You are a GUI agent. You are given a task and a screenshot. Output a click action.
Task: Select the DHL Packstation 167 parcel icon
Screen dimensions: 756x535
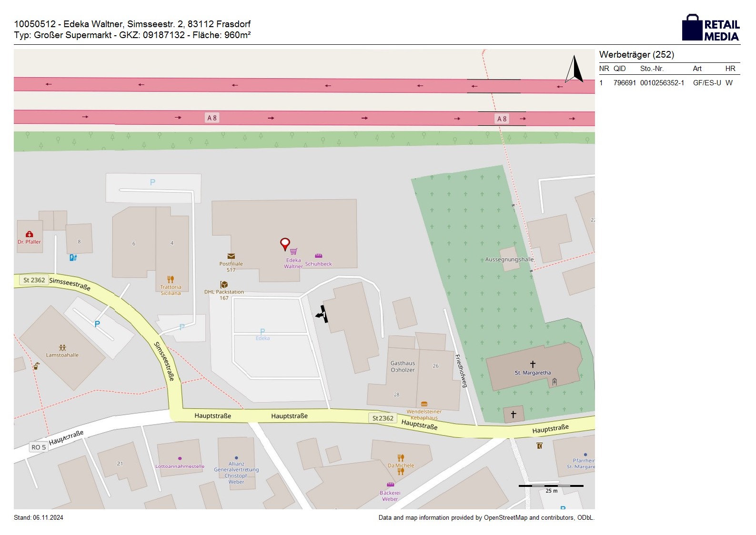coord(224,284)
